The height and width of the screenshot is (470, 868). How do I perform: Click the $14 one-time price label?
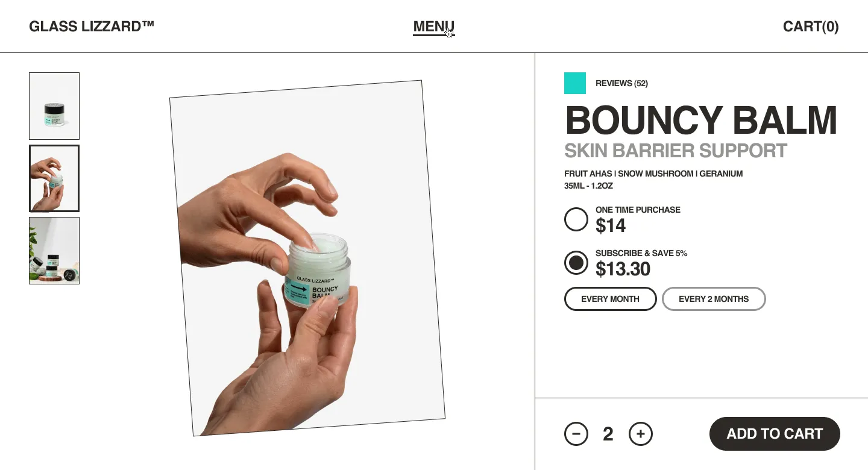(611, 226)
